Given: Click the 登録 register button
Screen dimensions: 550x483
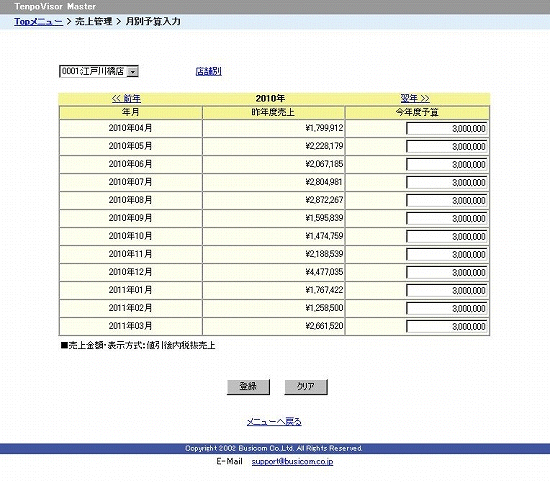Looking at the screenshot, I should tap(248, 387).
